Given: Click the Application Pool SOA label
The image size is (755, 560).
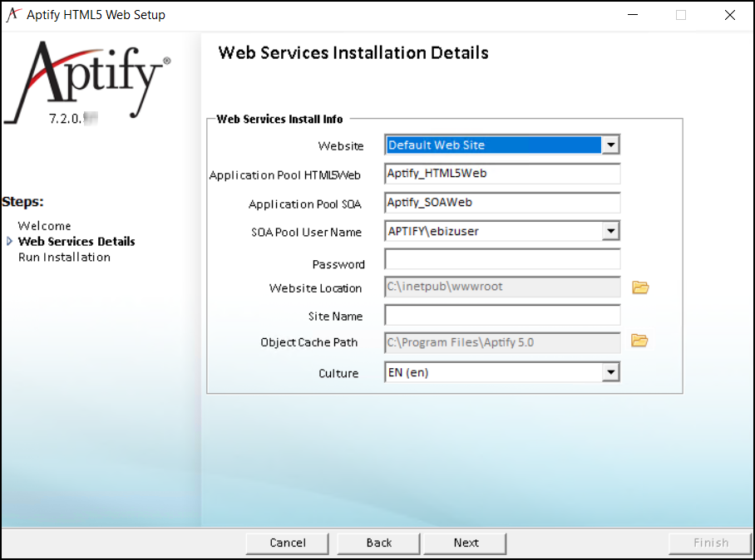Looking at the screenshot, I should pyautogui.click(x=305, y=204).
